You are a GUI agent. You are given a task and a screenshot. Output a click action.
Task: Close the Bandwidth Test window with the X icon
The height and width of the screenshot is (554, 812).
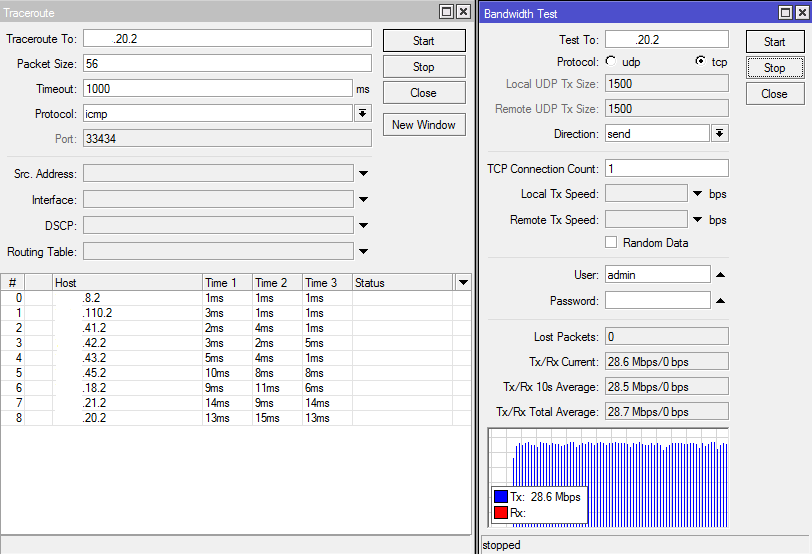coord(802,12)
